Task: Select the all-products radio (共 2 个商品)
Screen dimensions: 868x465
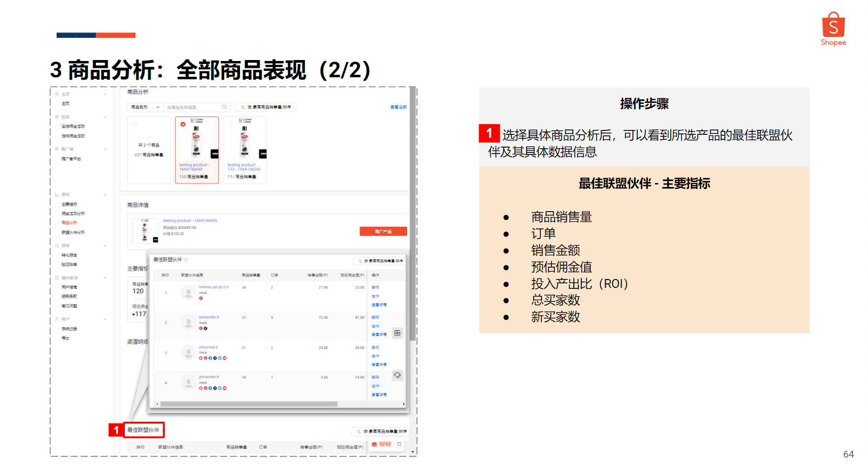Action: (x=135, y=124)
